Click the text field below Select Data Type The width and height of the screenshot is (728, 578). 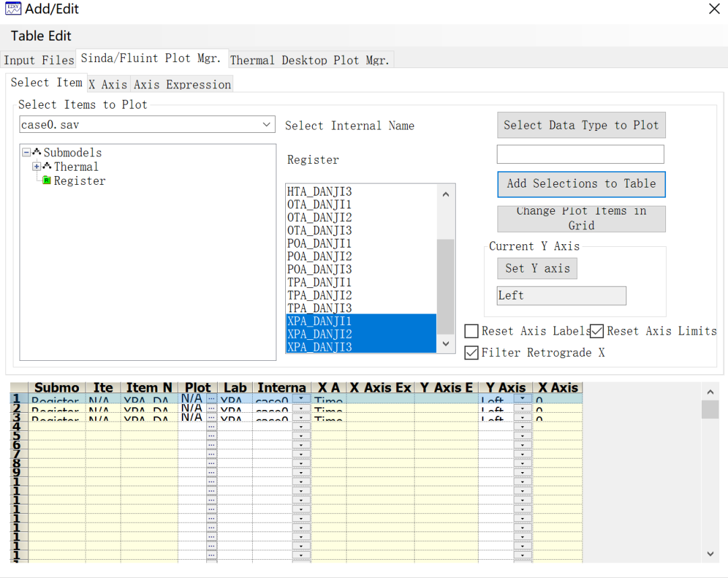click(580, 154)
